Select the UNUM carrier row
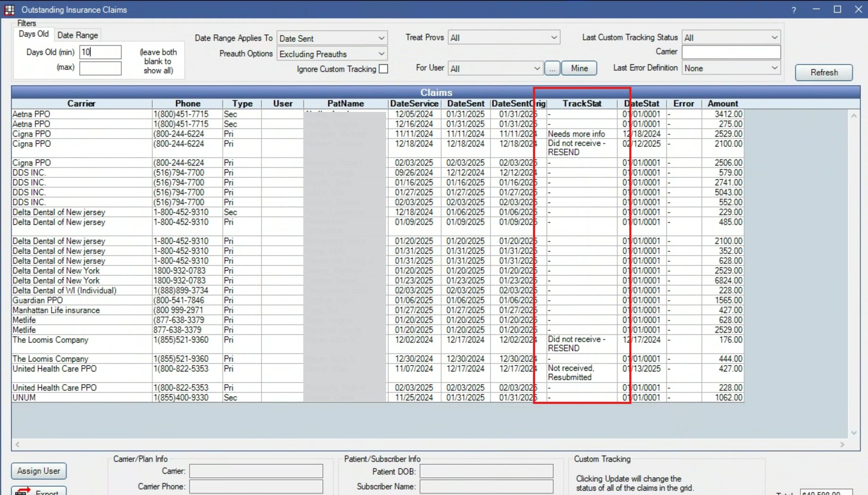The width and height of the screenshot is (868, 495). pos(378,398)
